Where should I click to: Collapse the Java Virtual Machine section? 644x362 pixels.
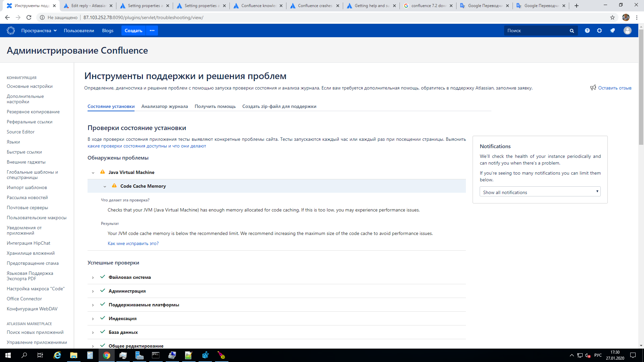click(x=93, y=173)
